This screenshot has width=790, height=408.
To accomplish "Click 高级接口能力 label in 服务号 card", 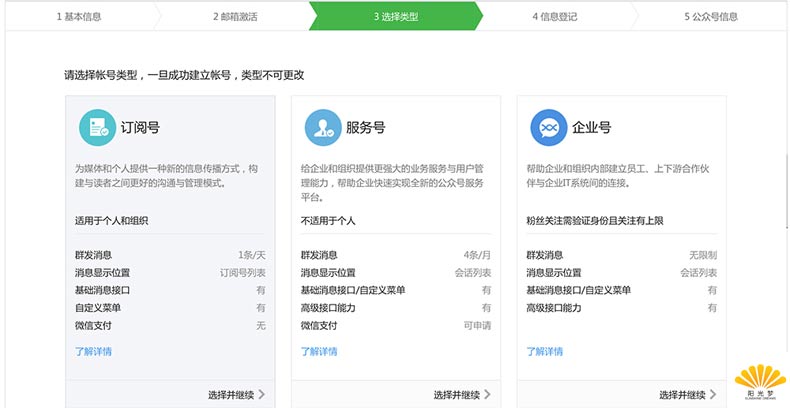I will pos(328,308).
